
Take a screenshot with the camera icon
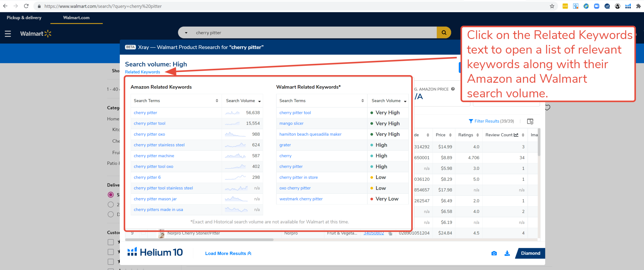(x=494, y=253)
